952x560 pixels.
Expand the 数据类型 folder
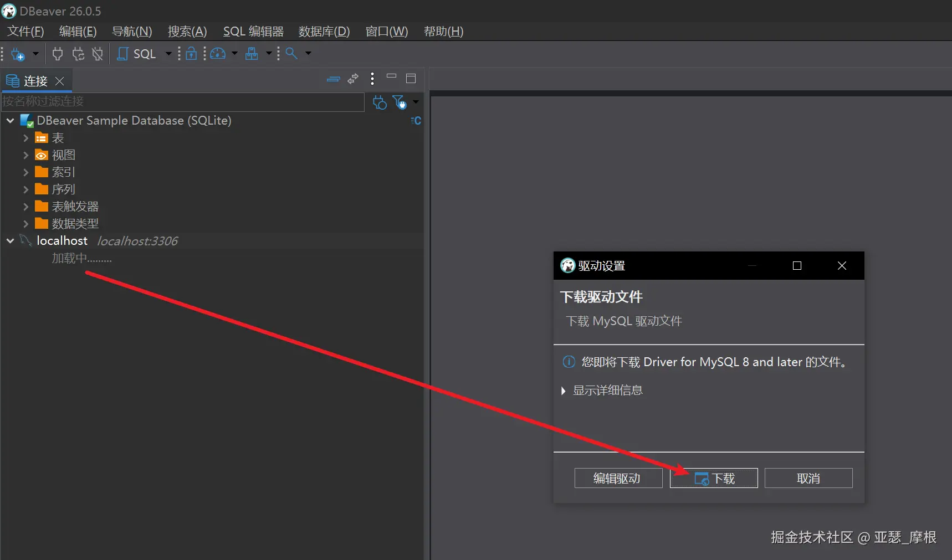coord(25,224)
